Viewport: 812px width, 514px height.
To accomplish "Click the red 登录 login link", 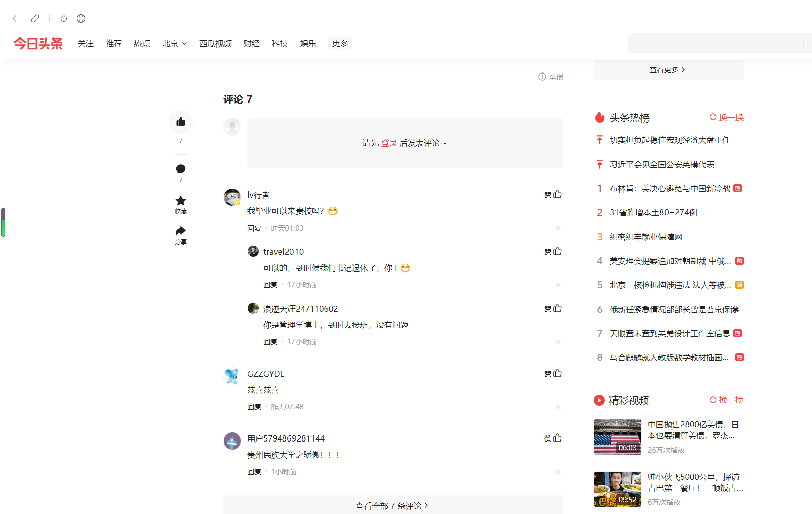I will pyautogui.click(x=389, y=143).
